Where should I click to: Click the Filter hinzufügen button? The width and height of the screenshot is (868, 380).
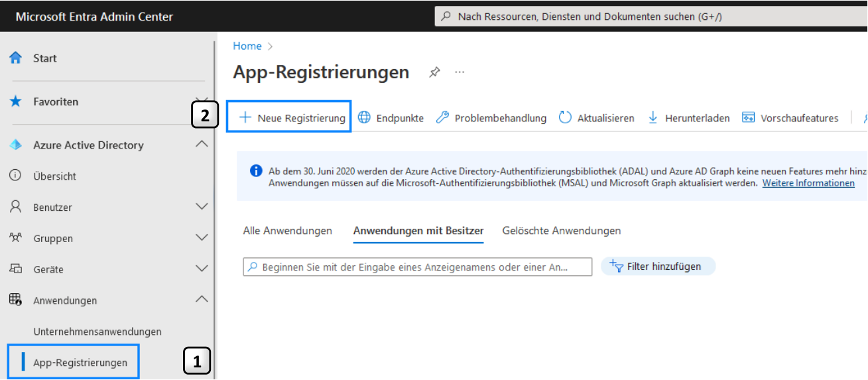point(658,266)
